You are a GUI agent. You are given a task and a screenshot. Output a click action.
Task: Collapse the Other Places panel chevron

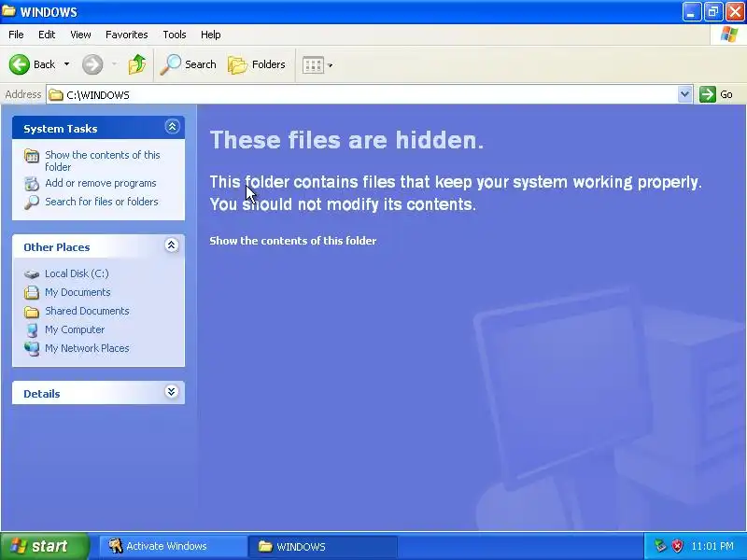[x=172, y=245]
